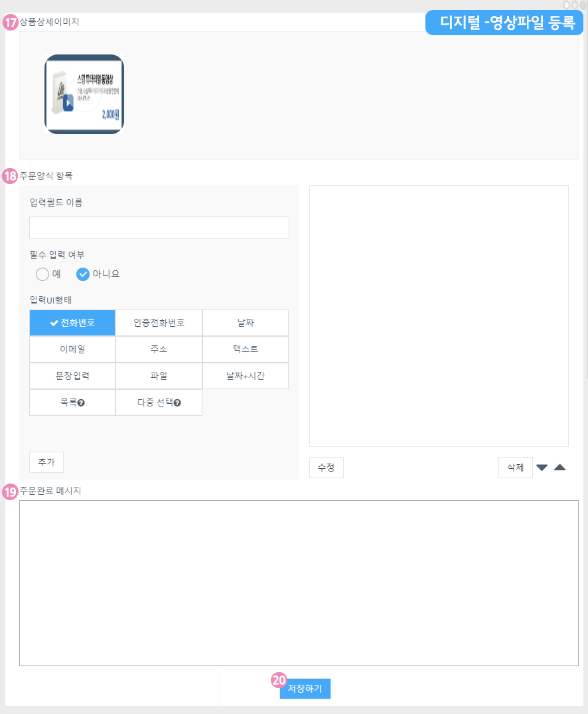
Task: Pick 주소 input type
Action: [159, 349]
